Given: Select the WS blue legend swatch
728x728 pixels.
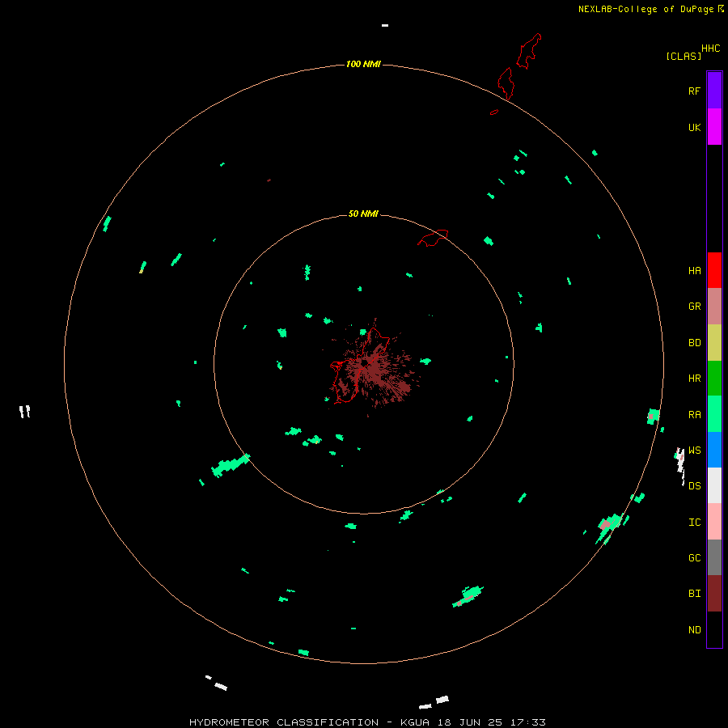Looking at the screenshot, I should pos(714,450).
